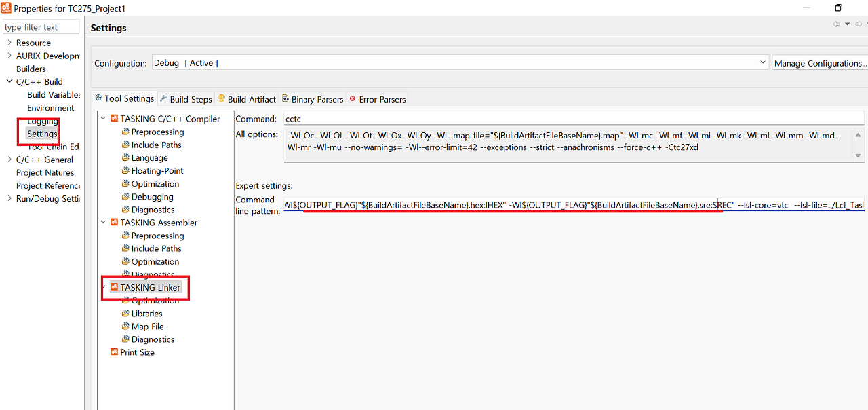Screen dimensions: 868x410
Task: Switch to the Build Artifact tab
Action: pos(247,99)
